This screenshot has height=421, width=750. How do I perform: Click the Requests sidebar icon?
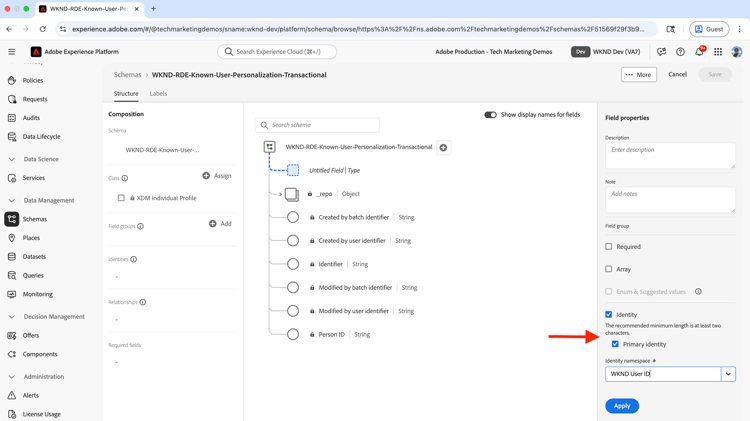12,99
